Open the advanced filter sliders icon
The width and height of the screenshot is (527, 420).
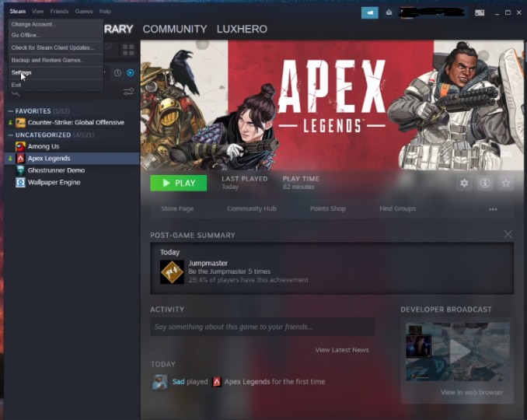click(x=128, y=92)
